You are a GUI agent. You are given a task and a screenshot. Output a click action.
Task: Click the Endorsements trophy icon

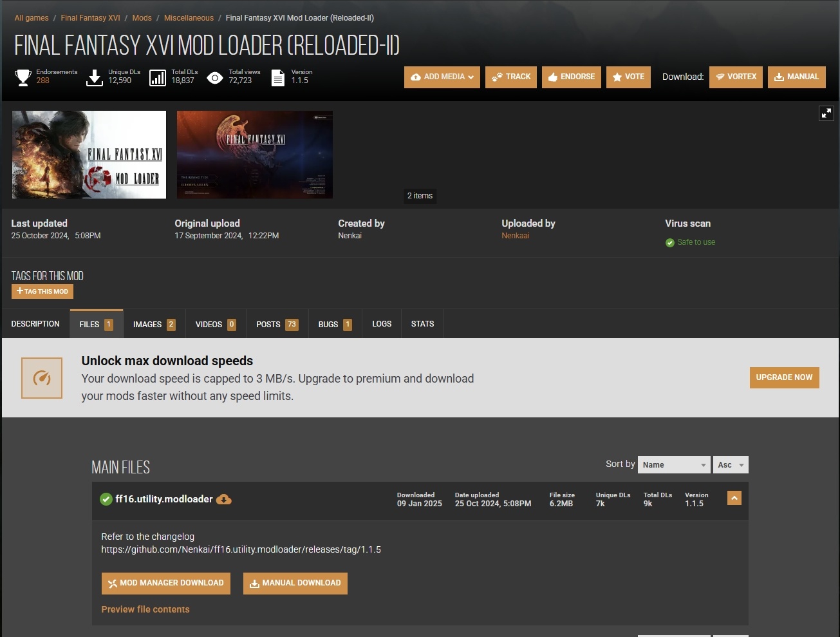click(x=23, y=77)
